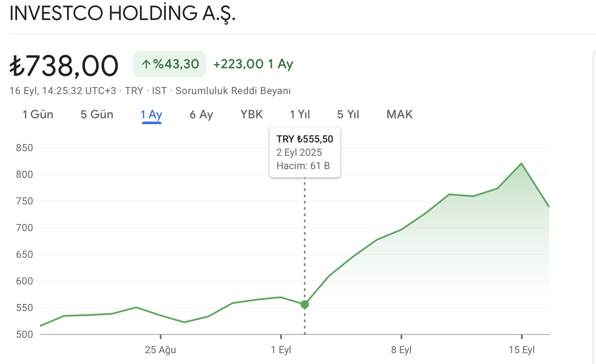This screenshot has width=596, height=364.
Task: Click the chart line's peak near 15 Eyl
Action: point(521,163)
